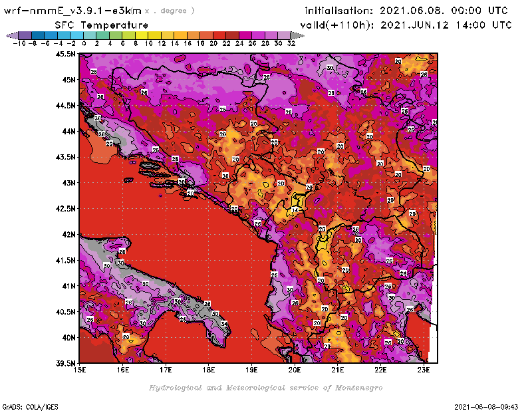Click the '45.5N' latitude label
The height and width of the screenshot is (411, 532).
coord(66,54)
